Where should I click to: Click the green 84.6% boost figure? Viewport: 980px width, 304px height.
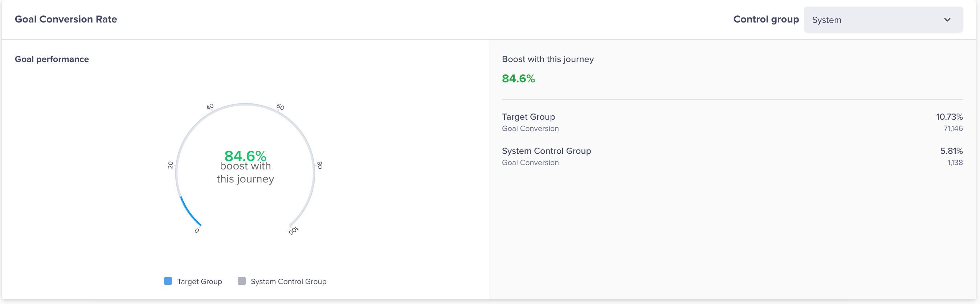[x=518, y=79]
